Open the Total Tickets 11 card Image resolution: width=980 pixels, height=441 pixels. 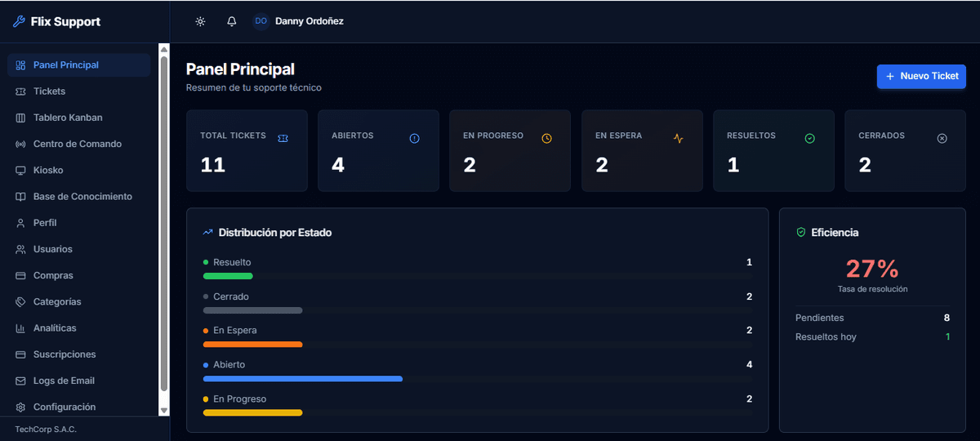pos(247,151)
